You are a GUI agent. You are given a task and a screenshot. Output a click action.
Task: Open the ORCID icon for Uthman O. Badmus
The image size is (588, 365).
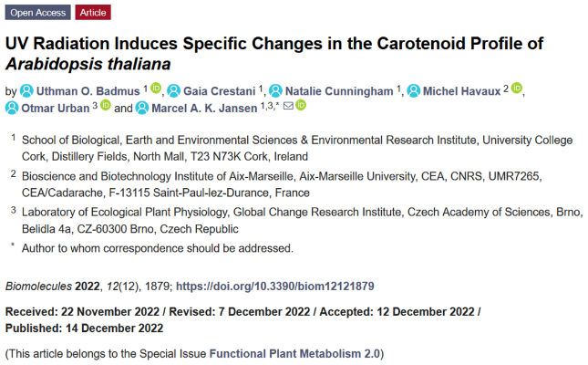coord(155,89)
